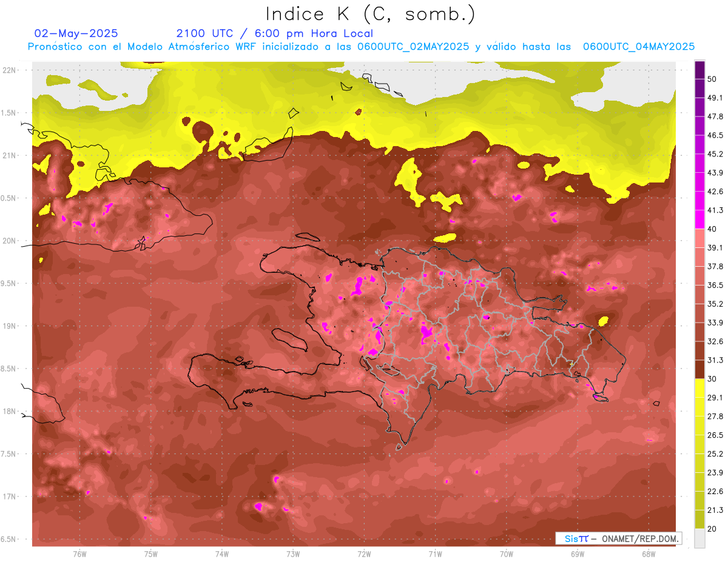Click the '20' value on the color scale
This screenshot has width=728, height=562.
712,529
